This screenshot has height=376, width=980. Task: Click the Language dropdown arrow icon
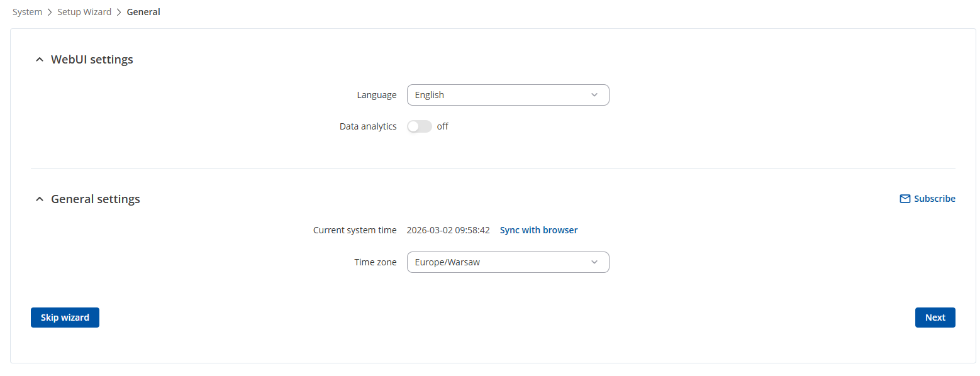594,95
